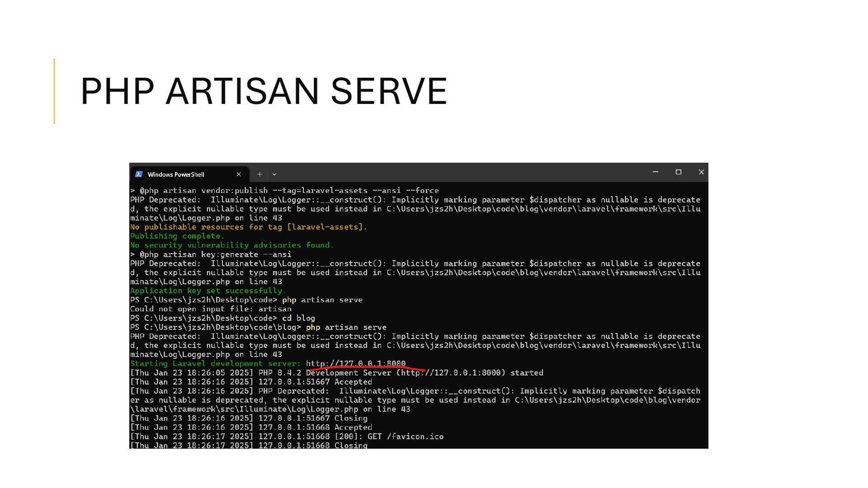Screen dimensions: 868x488
Task: Click the green-line http://127.0.0.1:8000 server URL
Action: click(356, 364)
